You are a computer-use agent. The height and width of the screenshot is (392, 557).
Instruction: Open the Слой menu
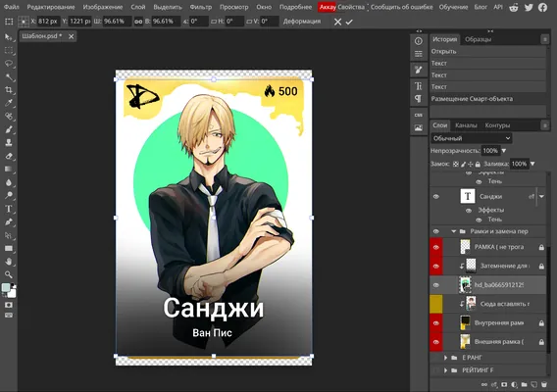pyautogui.click(x=138, y=7)
